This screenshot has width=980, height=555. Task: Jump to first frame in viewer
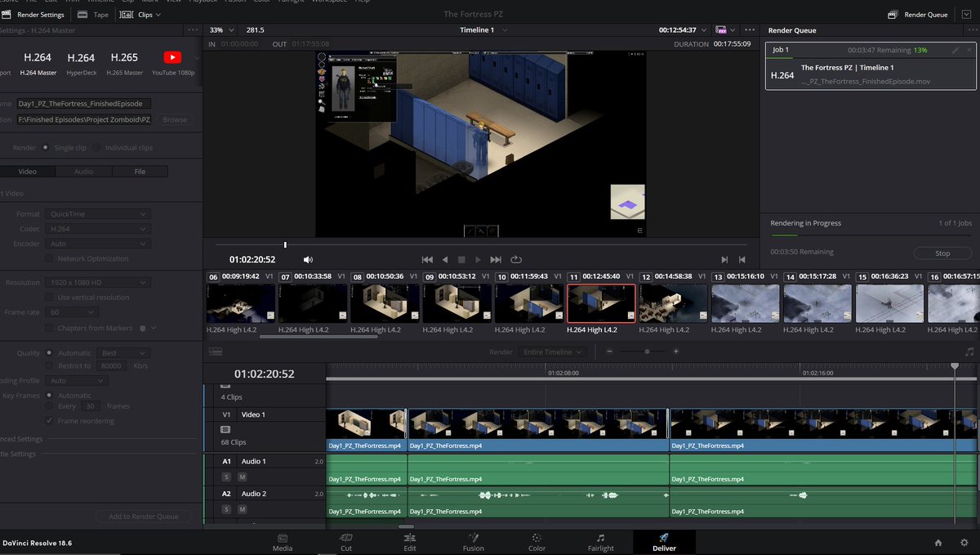[x=427, y=260]
